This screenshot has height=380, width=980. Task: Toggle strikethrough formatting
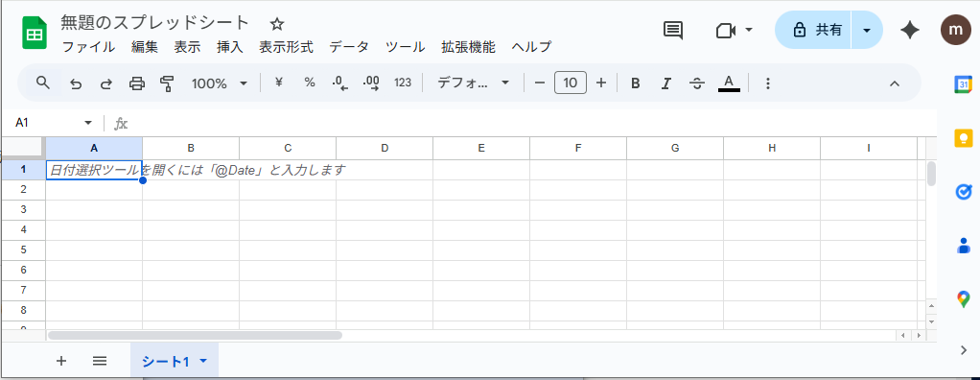[697, 83]
